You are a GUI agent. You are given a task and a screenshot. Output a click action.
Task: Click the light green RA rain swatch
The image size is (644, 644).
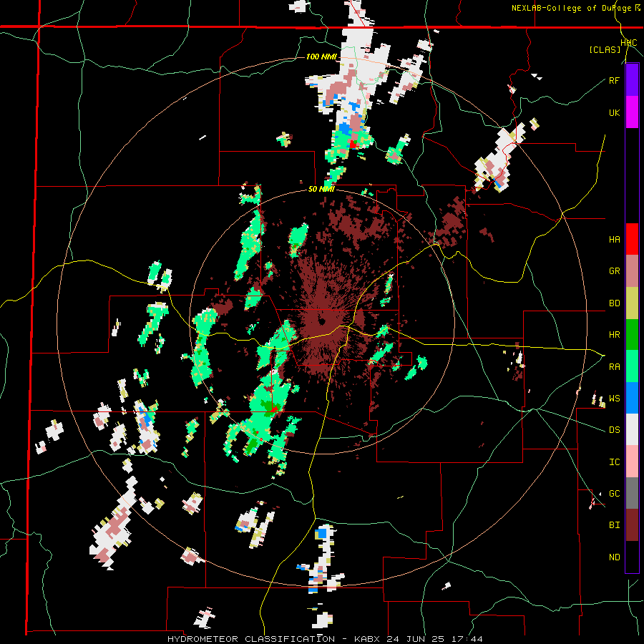click(x=632, y=366)
